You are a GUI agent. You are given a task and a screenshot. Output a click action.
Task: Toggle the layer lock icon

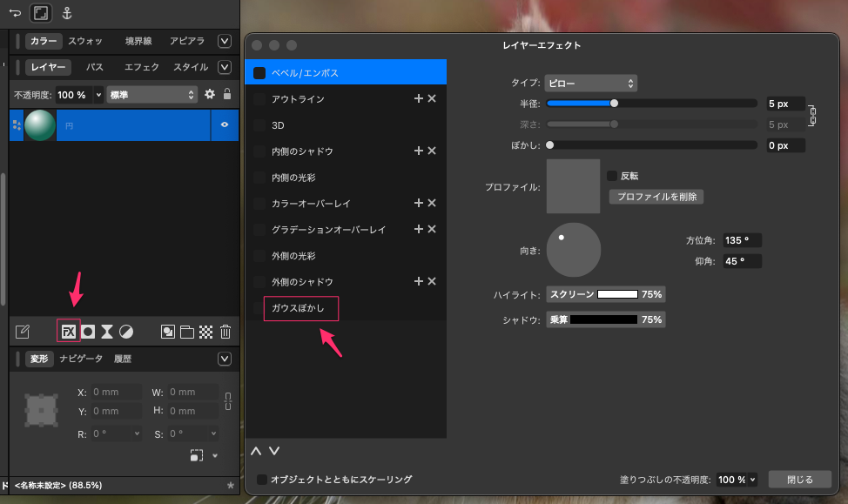click(x=227, y=94)
